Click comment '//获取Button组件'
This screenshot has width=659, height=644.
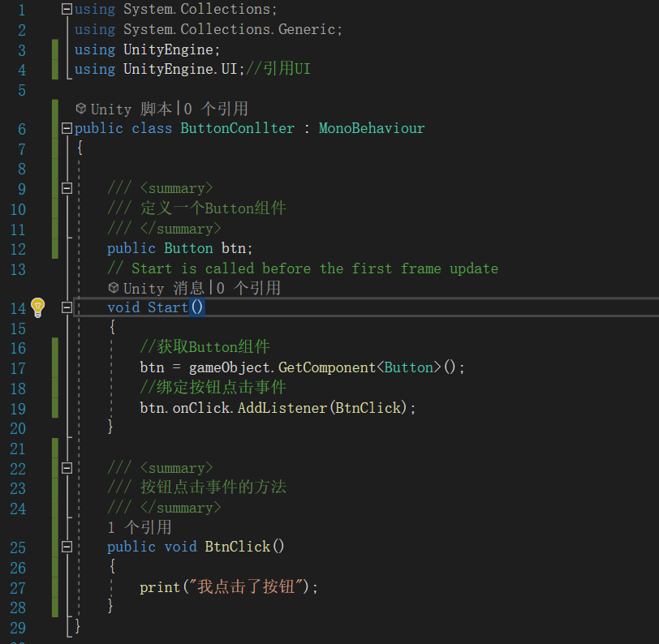[205, 347]
